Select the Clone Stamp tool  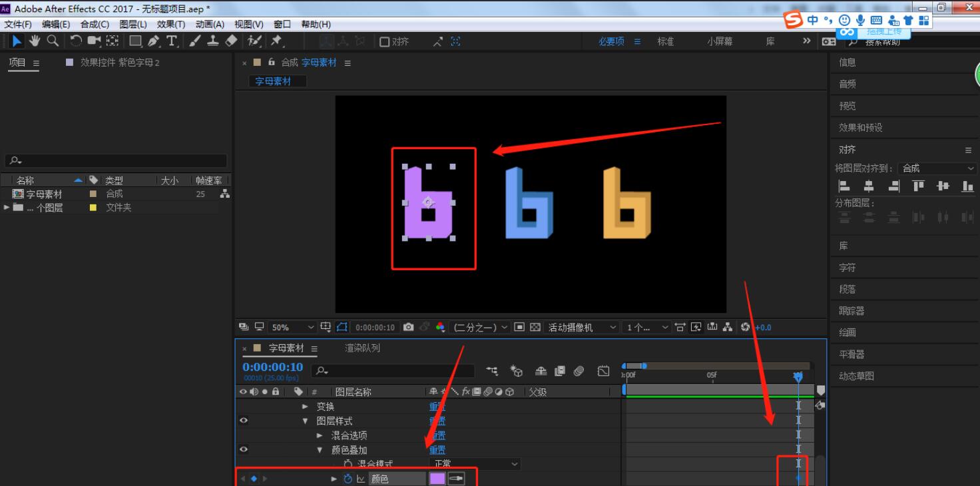click(x=213, y=41)
